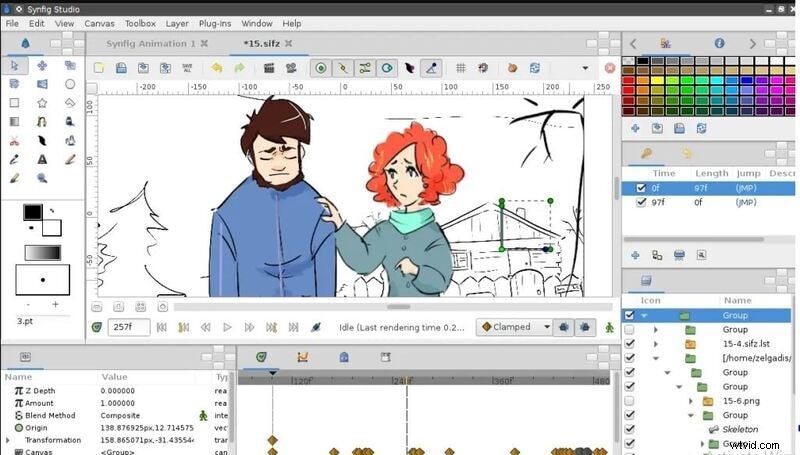Image resolution: width=800 pixels, height=455 pixels.
Task: Click the New file toolbar icon
Action: [x=98, y=68]
